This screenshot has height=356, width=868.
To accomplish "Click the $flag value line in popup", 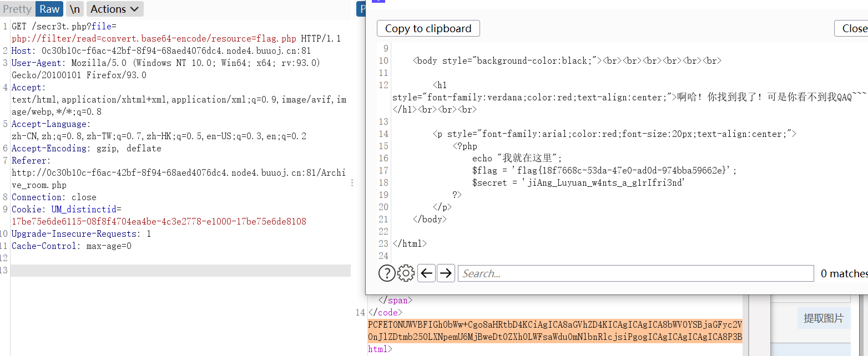I will 604,170.
